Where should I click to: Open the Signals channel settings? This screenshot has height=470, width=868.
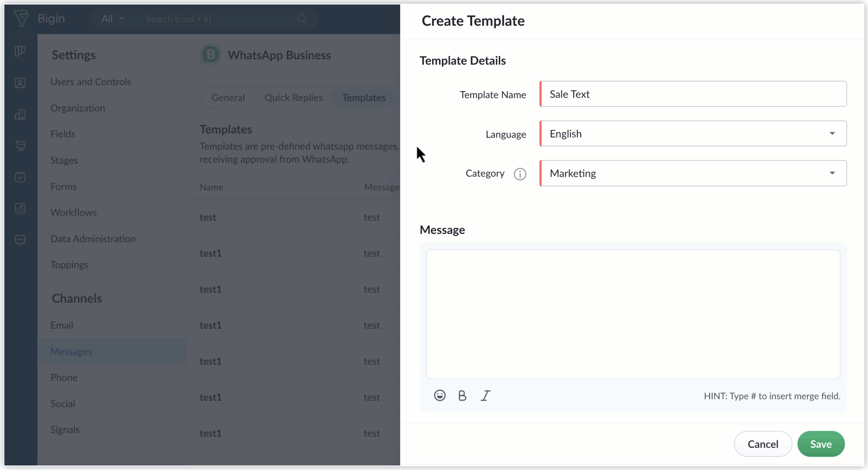point(65,430)
